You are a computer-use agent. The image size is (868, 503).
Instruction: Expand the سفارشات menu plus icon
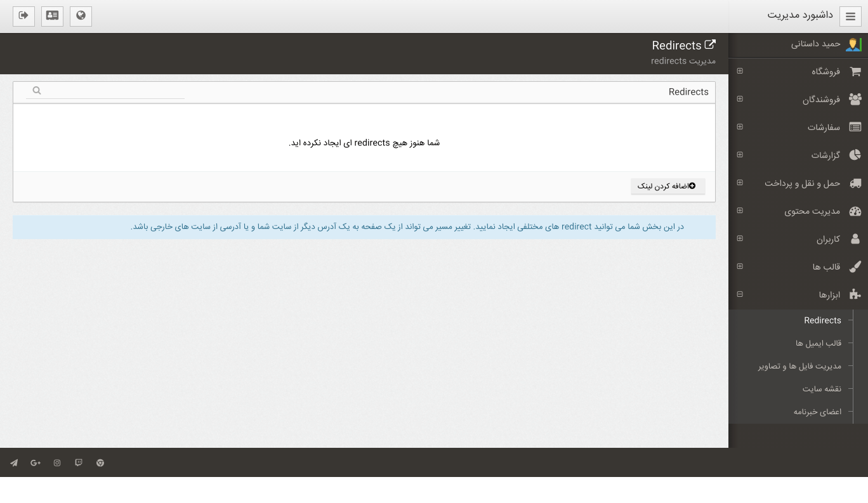[x=740, y=127]
